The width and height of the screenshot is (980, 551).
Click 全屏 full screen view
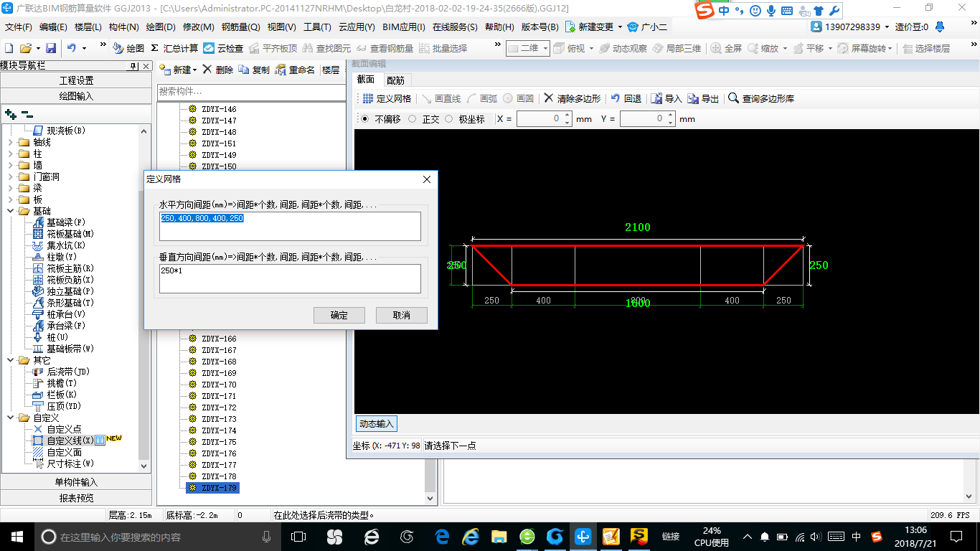727,48
